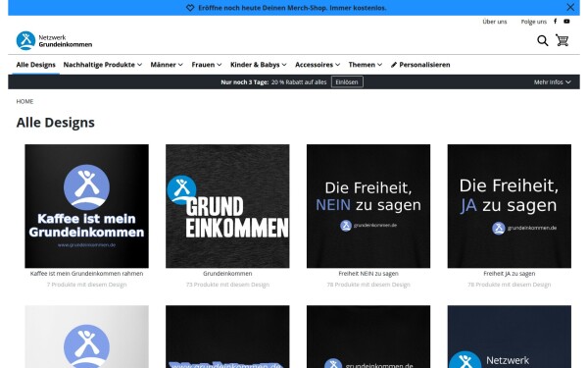588x368 pixels.
Task: Dismiss the blue merch-shop banner
Action: [x=570, y=7]
